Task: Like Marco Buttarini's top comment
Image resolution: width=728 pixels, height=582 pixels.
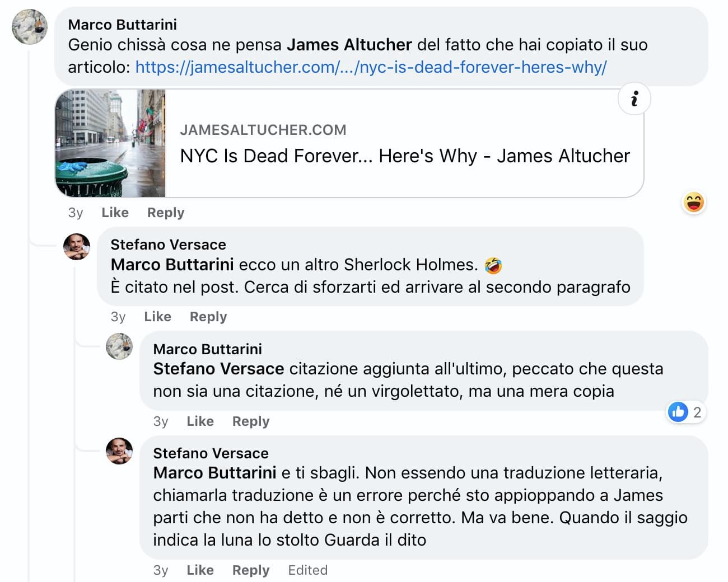Action: pos(115,213)
